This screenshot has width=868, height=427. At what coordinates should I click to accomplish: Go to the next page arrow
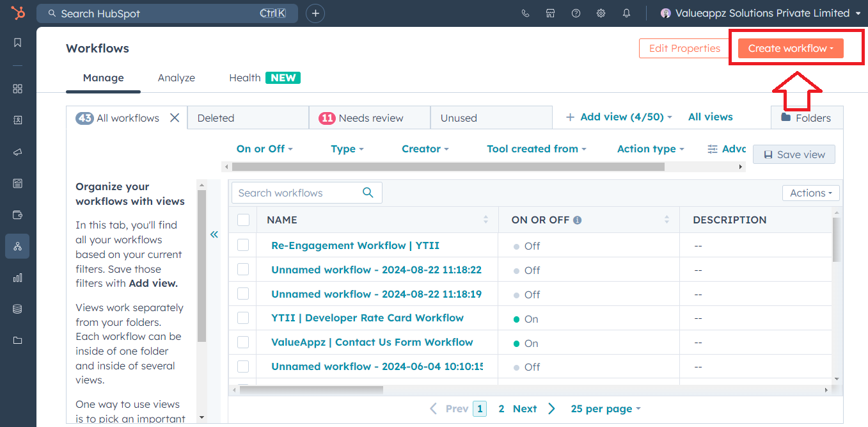(552, 408)
